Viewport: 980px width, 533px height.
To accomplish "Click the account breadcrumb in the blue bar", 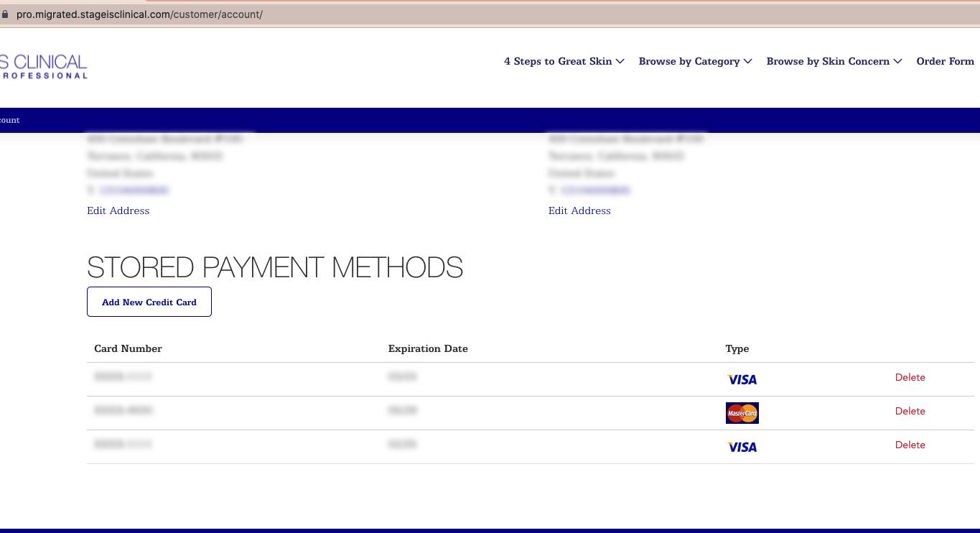I will tap(9, 120).
